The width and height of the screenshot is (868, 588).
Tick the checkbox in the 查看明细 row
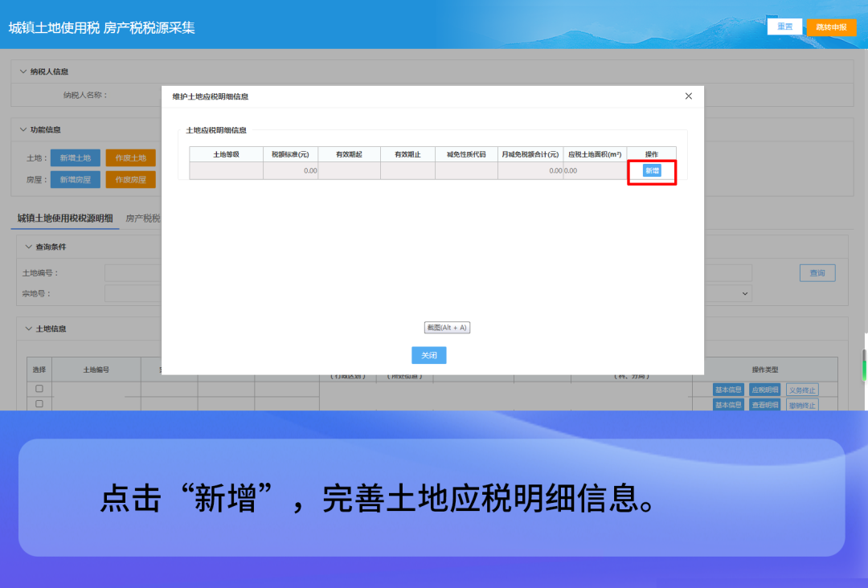[x=39, y=404]
